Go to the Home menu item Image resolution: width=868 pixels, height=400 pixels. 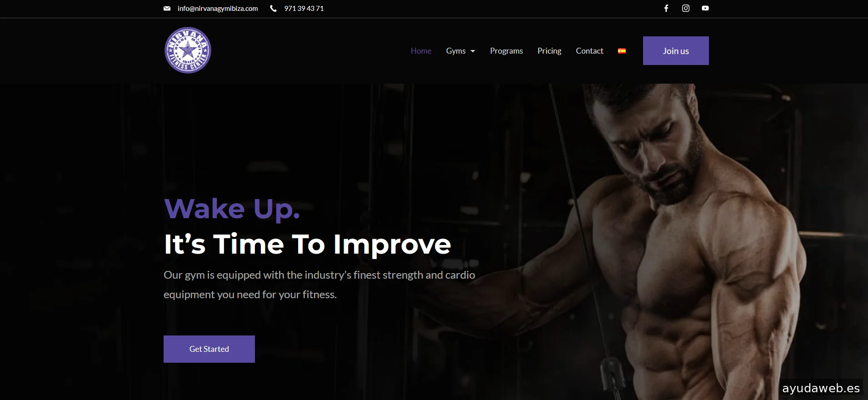(x=421, y=51)
